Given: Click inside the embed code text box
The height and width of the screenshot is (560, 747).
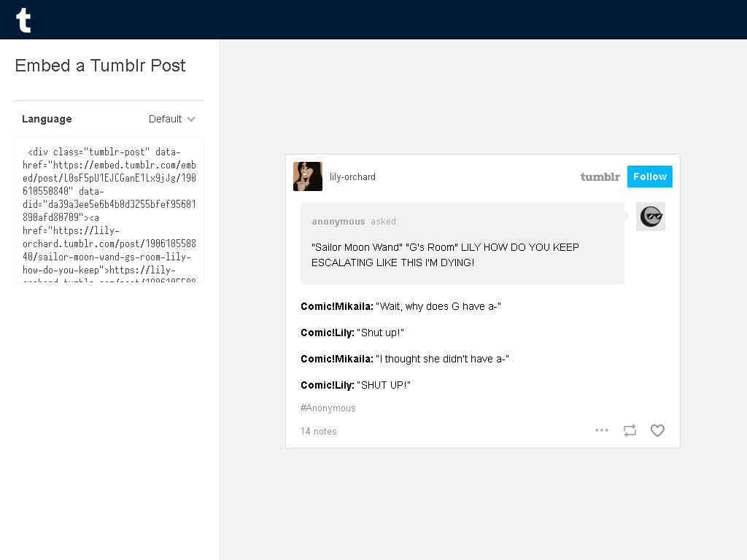Looking at the screenshot, I should point(109,210).
